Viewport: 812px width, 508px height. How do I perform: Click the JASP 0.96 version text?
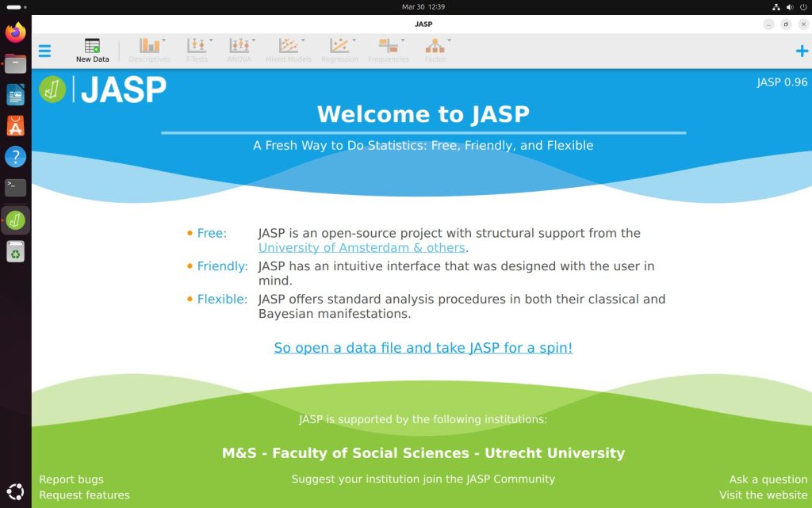click(x=782, y=82)
